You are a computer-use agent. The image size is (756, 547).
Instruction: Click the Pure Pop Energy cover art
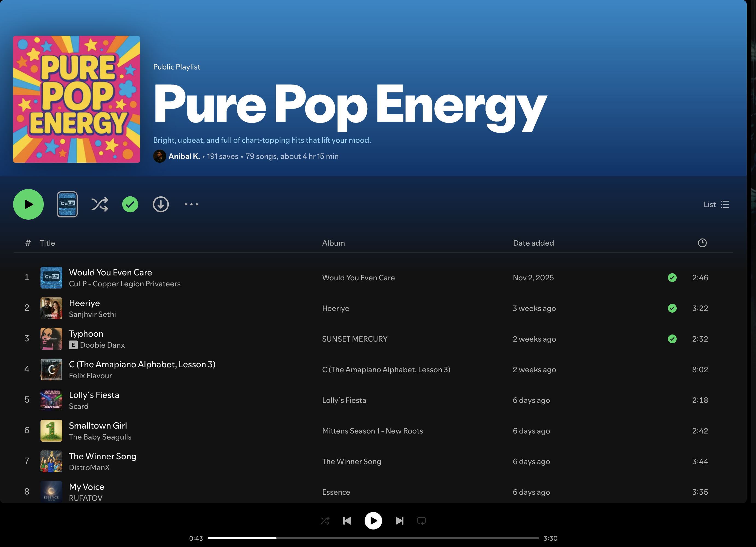[x=76, y=99]
